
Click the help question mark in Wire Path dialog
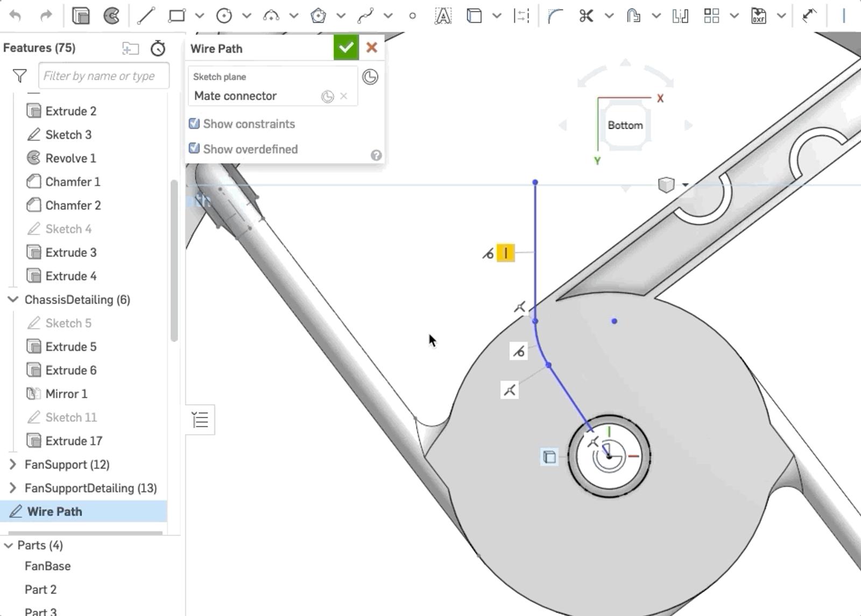pyautogui.click(x=376, y=156)
